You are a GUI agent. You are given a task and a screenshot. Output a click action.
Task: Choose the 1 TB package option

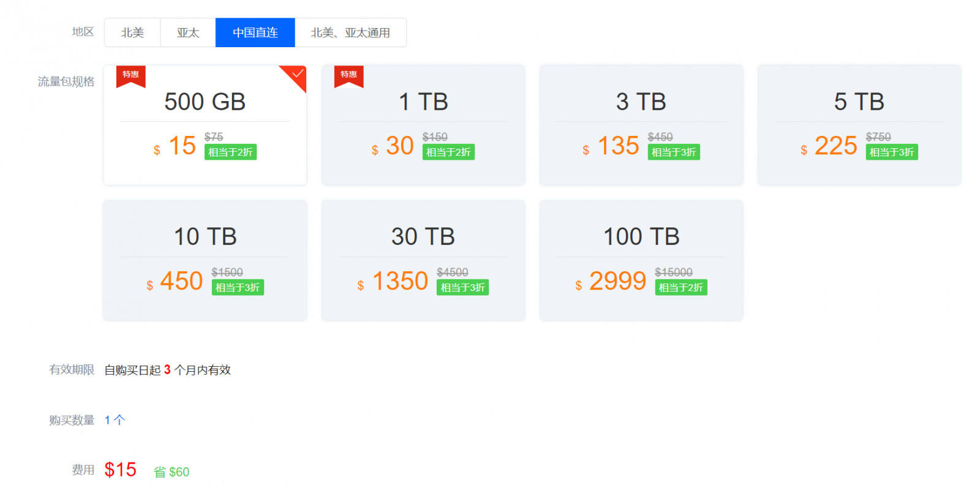click(x=423, y=102)
